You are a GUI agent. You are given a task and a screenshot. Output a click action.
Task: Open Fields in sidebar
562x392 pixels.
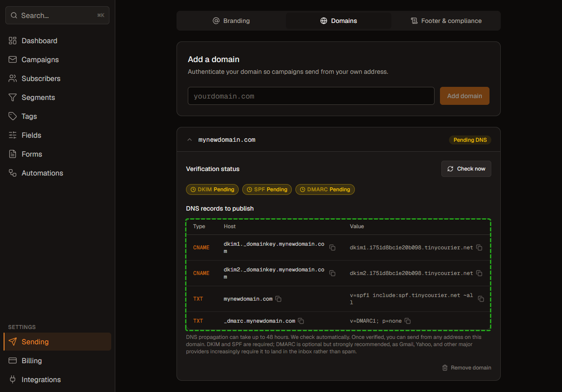(x=57, y=135)
